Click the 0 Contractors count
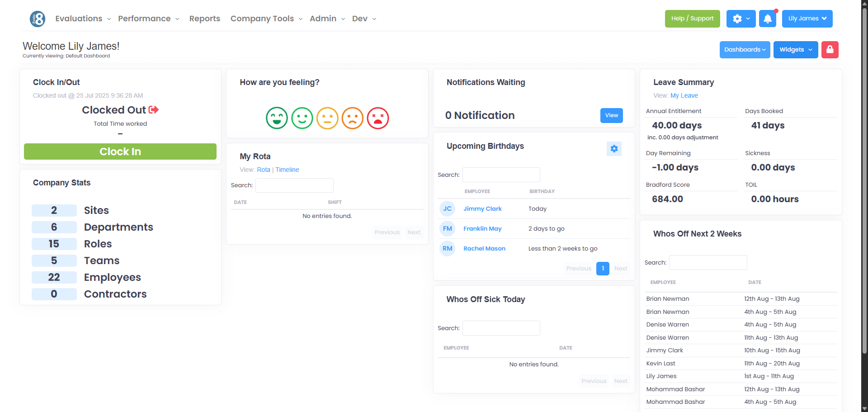Image resolution: width=868 pixels, height=412 pixels. click(54, 294)
